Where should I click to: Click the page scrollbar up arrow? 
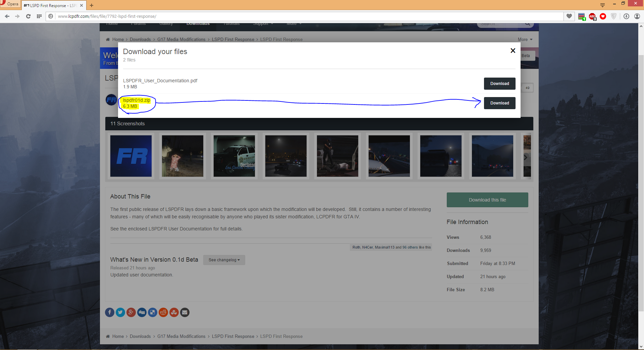click(x=641, y=26)
